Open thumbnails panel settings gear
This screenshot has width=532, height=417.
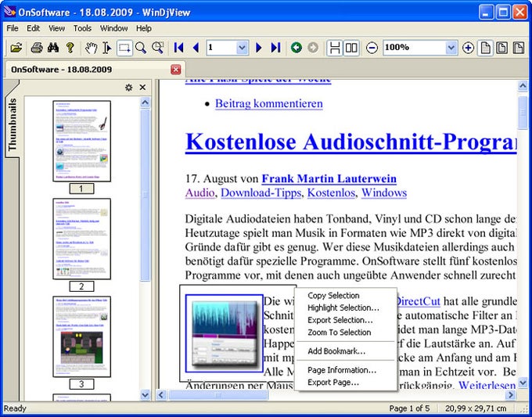tap(128, 88)
